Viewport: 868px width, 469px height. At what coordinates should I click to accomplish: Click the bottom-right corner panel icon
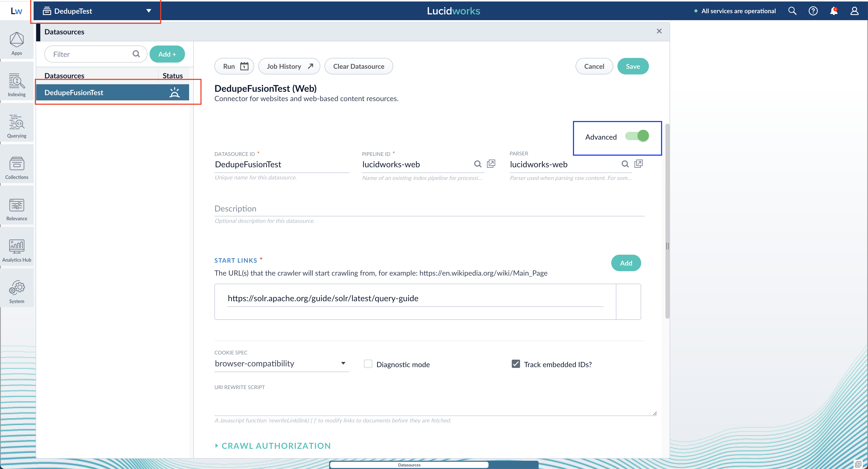click(858, 464)
